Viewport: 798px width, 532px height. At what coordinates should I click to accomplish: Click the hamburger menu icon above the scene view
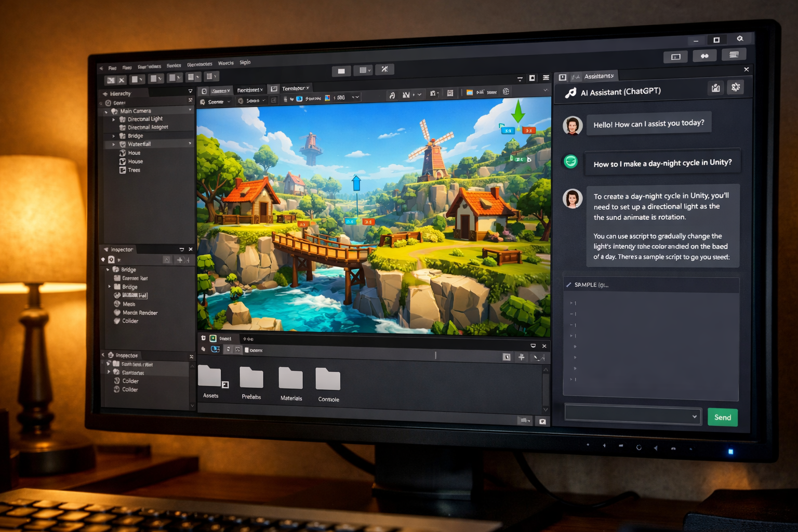[x=546, y=77]
